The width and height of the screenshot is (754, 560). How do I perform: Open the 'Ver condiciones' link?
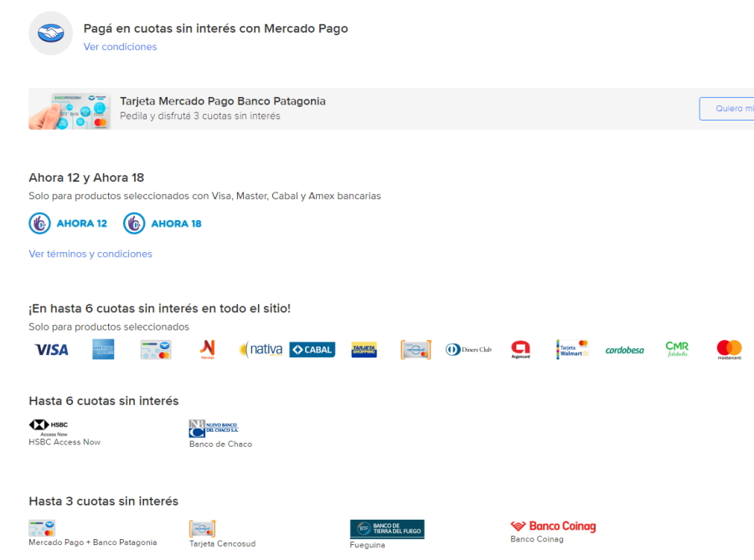click(x=120, y=47)
